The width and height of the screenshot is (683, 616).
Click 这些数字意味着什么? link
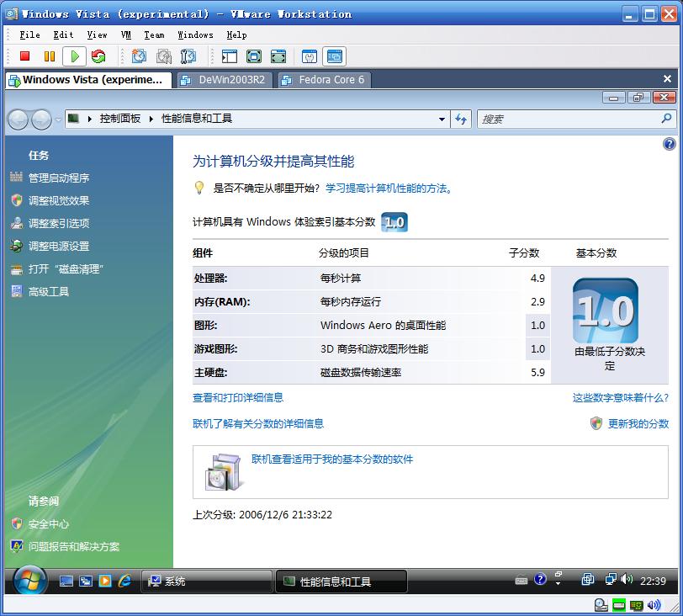620,397
